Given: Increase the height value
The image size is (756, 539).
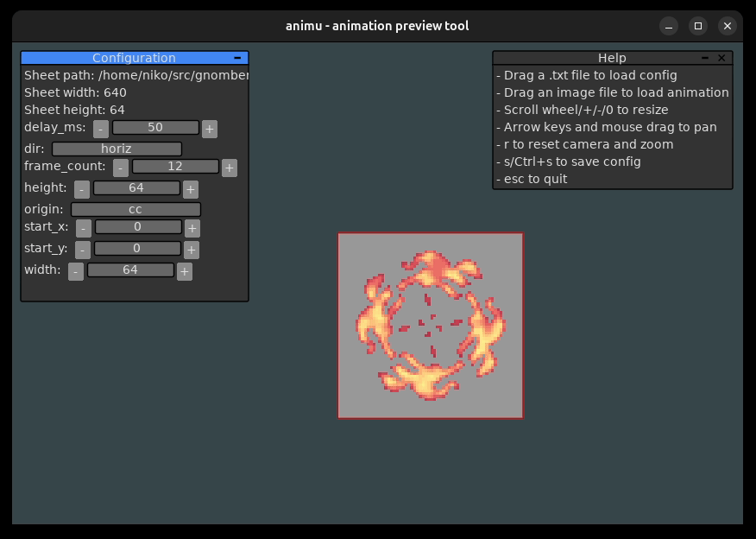Looking at the screenshot, I should (x=189, y=188).
